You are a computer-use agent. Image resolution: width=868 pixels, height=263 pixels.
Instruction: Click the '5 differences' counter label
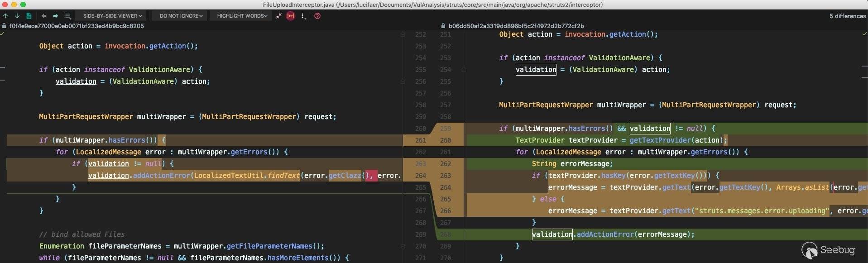[847, 16]
